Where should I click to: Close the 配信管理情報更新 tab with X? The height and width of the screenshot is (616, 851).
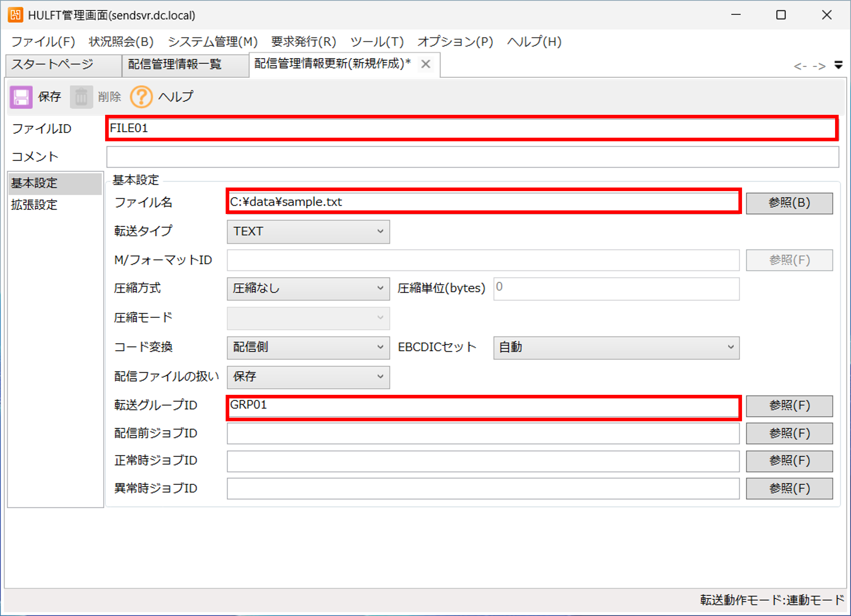tap(425, 64)
